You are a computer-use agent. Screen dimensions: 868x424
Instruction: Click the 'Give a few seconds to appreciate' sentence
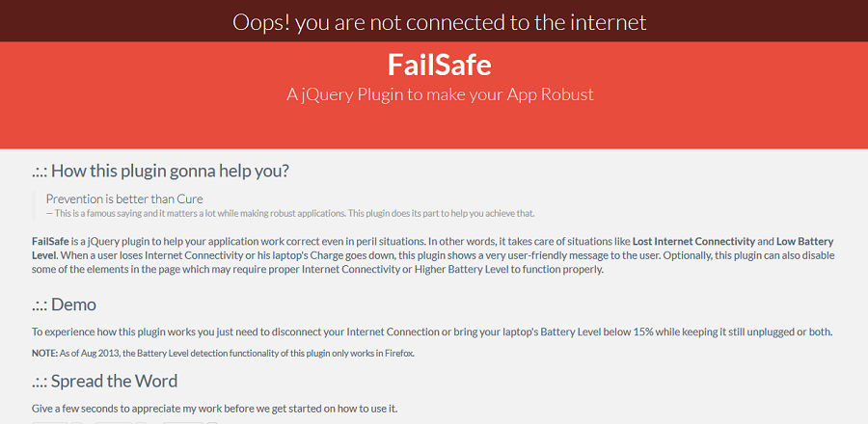click(214, 409)
